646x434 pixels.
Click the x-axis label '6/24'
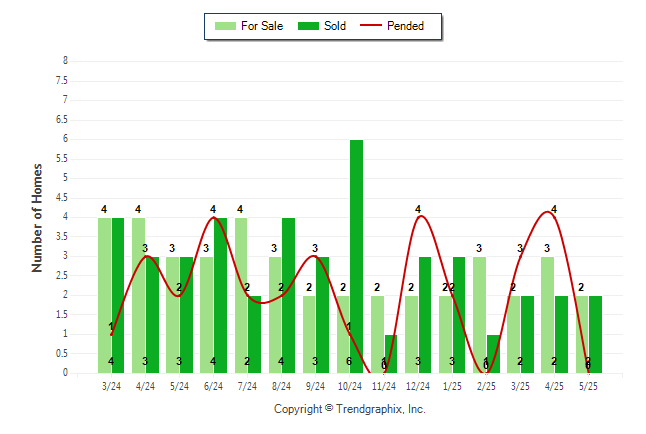click(213, 386)
